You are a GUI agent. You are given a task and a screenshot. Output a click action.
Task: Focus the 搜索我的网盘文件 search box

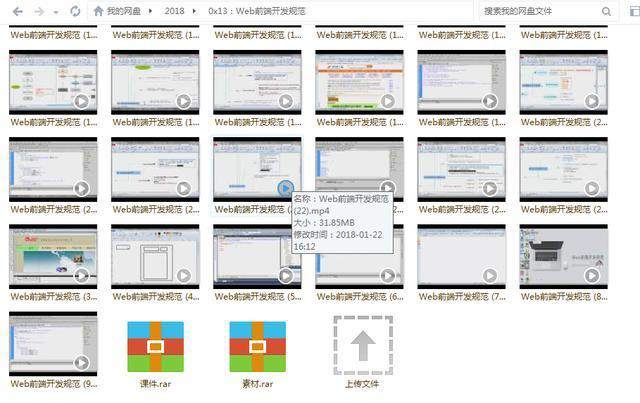(x=539, y=11)
